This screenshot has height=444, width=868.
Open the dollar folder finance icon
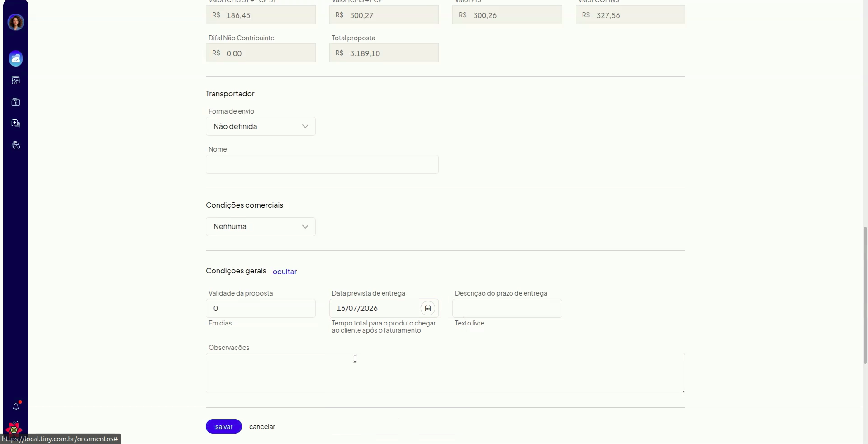(16, 102)
